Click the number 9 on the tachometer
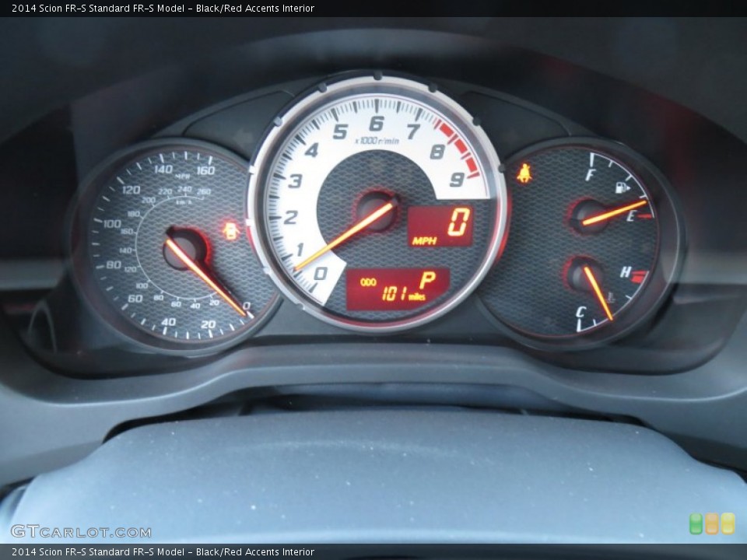 pyautogui.click(x=457, y=180)
